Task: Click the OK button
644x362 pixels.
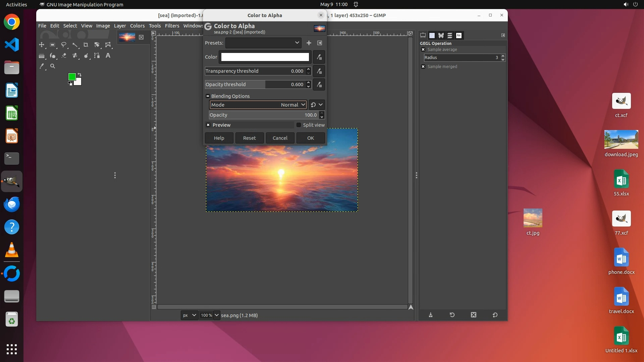Action: [311, 138]
